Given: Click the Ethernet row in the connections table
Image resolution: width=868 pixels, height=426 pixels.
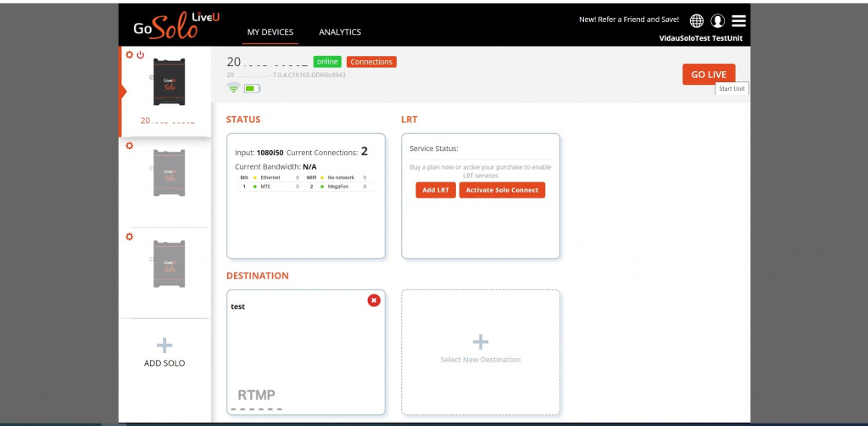Looking at the screenshot, I should click(270, 177).
